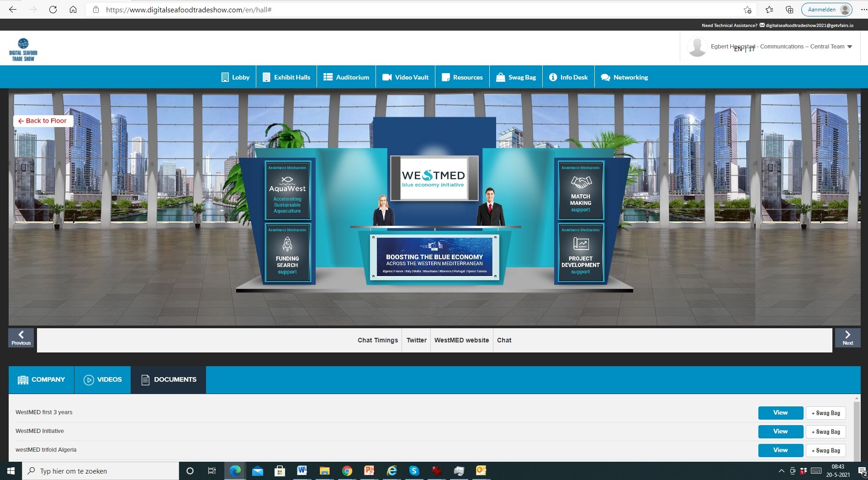Go to Exhibit Halls
The width and height of the screenshot is (868, 480).
tap(286, 77)
